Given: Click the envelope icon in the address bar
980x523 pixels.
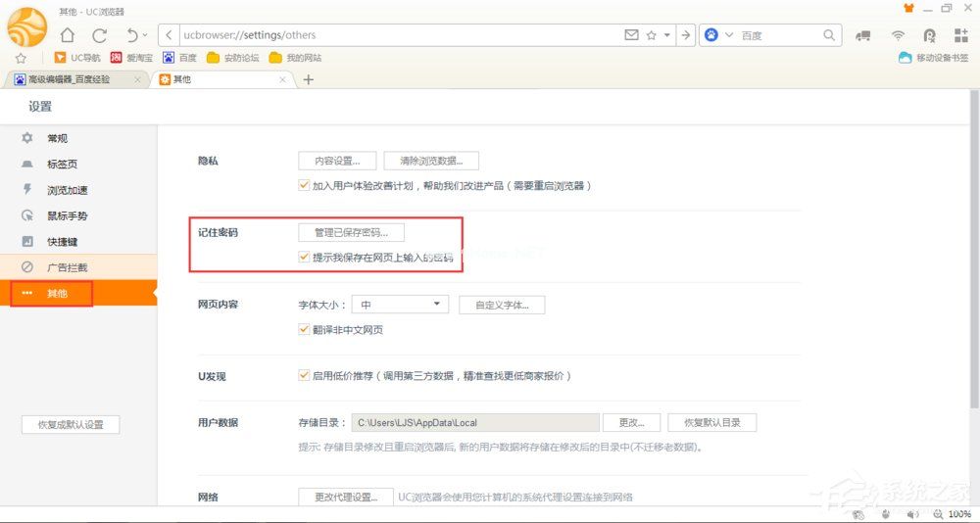Looking at the screenshot, I should (x=631, y=35).
